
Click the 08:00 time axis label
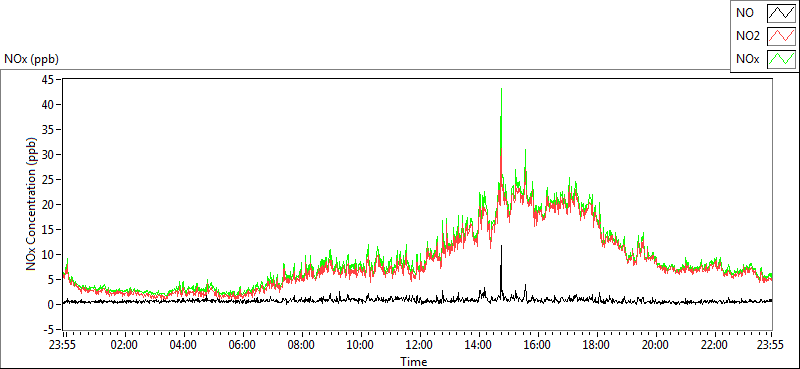[301, 345]
